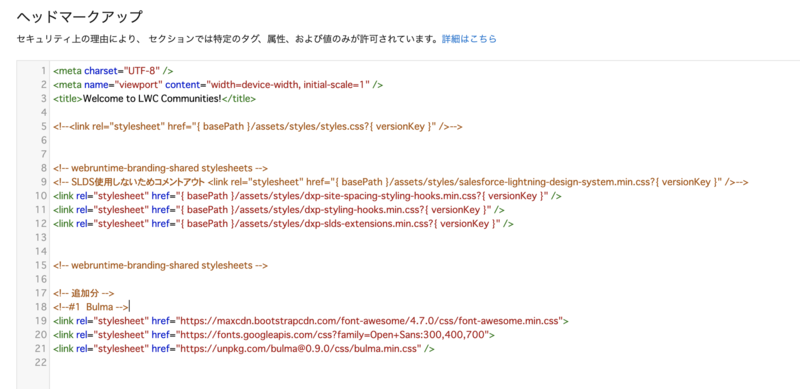
Task: Click line number 1 in the gutter
Action: (44, 71)
